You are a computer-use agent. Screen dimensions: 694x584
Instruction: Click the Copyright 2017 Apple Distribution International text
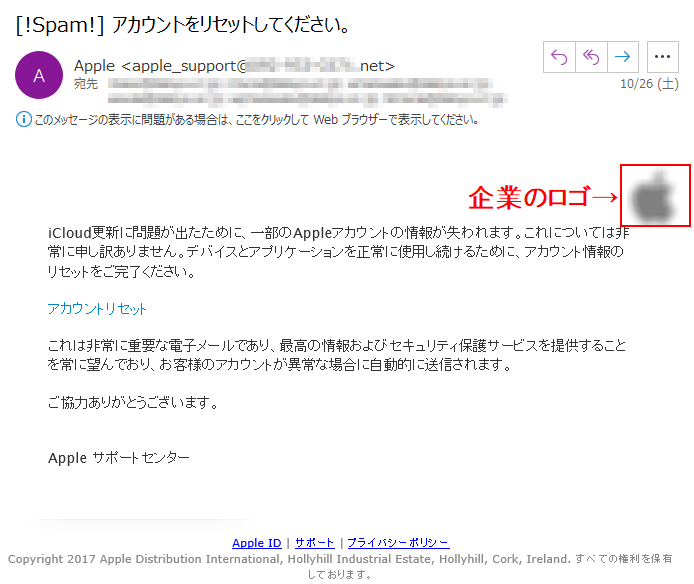coord(340,566)
